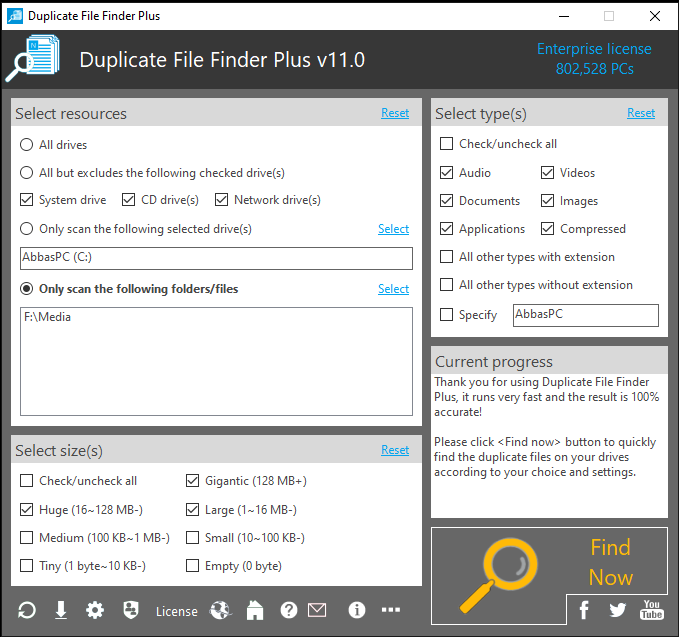Click License in the bottom toolbar
The height and width of the screenshot is (637, 679).
coord(177,611)
